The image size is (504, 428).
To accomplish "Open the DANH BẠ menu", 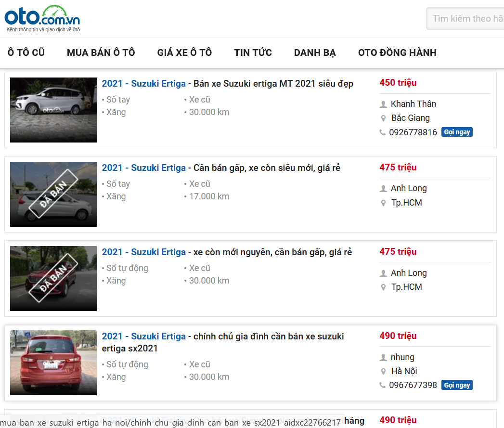I will tap(315, 52).
